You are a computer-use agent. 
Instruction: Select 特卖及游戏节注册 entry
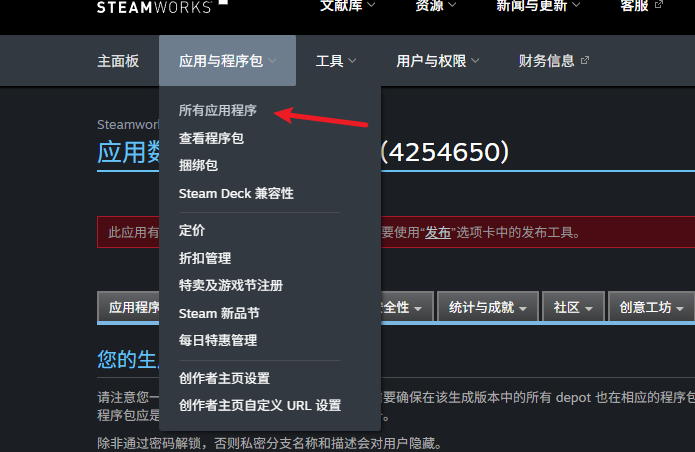(x=231, y=285)
